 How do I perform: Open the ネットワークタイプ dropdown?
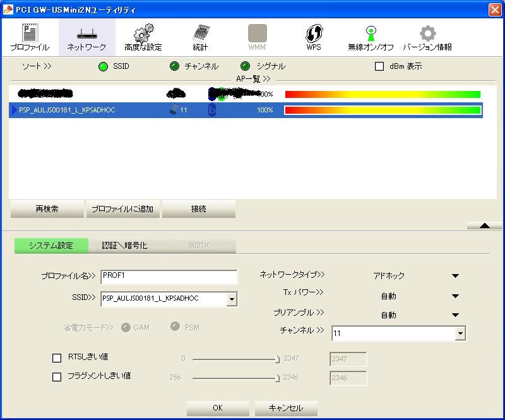pos(455,275)
